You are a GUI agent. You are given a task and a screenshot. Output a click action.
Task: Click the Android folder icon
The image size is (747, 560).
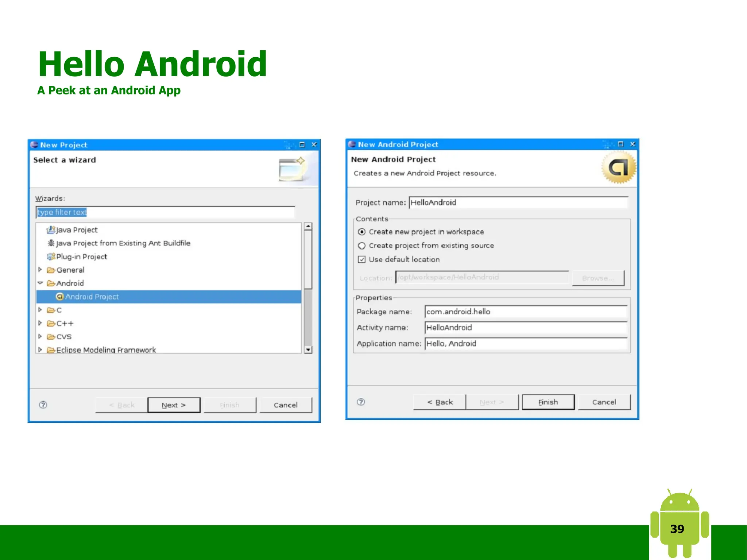(51, 283)
